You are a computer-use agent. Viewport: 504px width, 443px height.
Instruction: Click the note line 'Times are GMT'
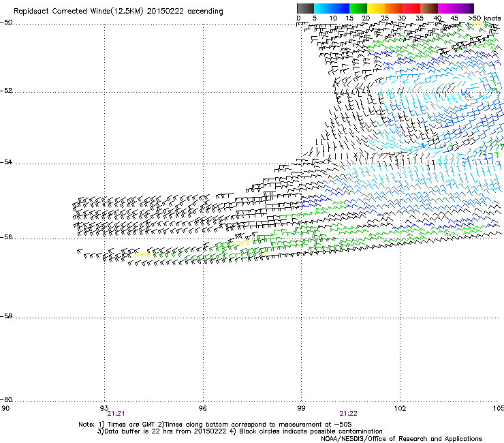coord(131,425)
